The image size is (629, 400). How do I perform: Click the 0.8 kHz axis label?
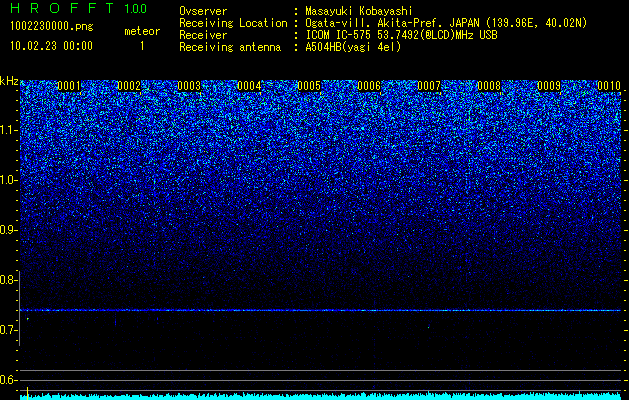(x=8, y=280)
